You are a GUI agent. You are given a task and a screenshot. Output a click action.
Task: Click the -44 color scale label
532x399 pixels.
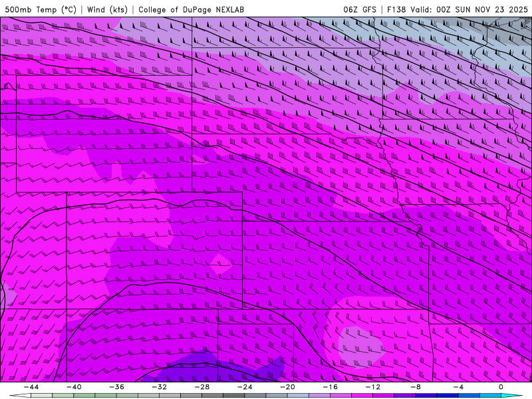(x=31, y=387)
